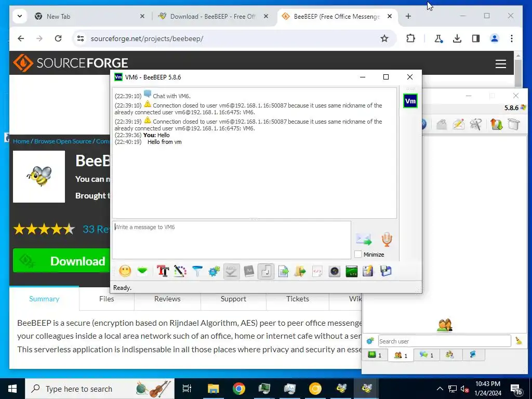The image size is (532, 399).
Task: Open the Reviews tab on SourceForge page
Action: [167, 299]
